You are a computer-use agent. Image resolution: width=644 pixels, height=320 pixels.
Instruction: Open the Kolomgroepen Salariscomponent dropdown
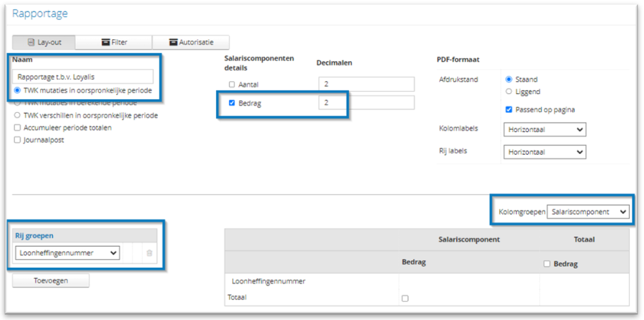tap(587, 212)
